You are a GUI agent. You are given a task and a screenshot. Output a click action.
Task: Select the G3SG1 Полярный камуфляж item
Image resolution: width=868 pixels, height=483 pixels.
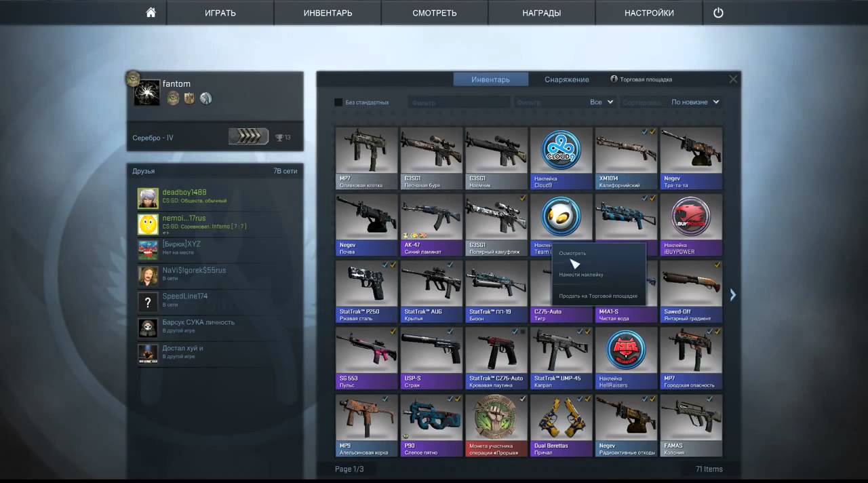[497, 225]
